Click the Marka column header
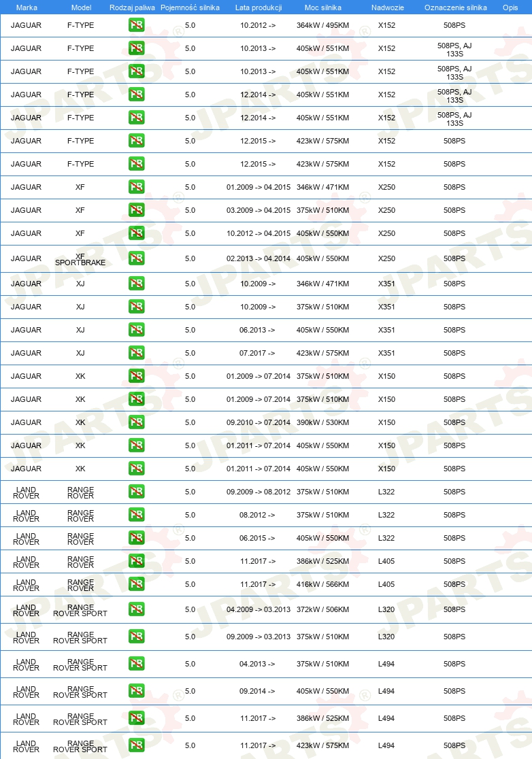 pos(26,7)
